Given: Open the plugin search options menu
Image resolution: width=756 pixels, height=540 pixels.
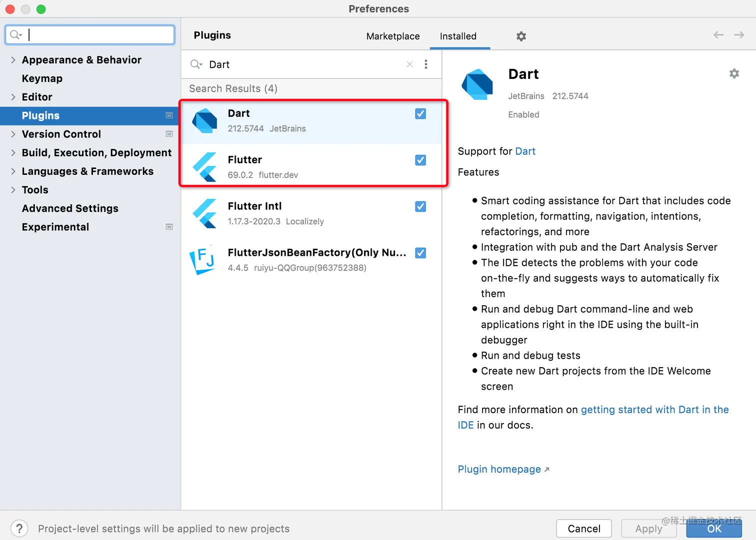Looking at the screenshot, I should [x=426, y=64].
